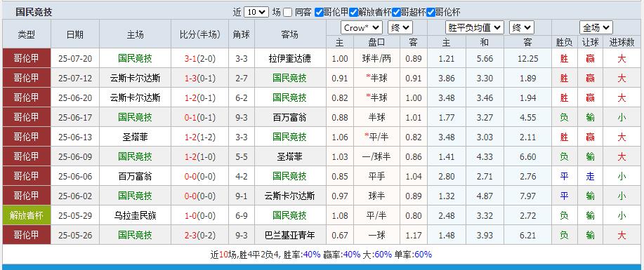Click the away team 拉伊奎达德

[x=289, y=58]
